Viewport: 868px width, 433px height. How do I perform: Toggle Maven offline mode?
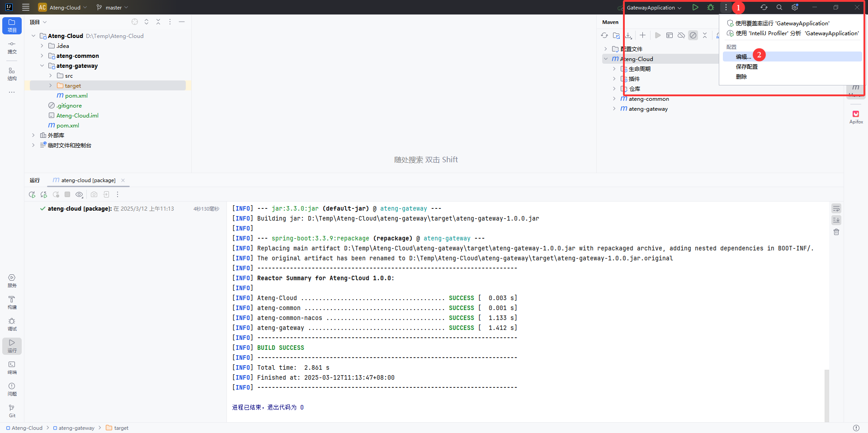681,35
